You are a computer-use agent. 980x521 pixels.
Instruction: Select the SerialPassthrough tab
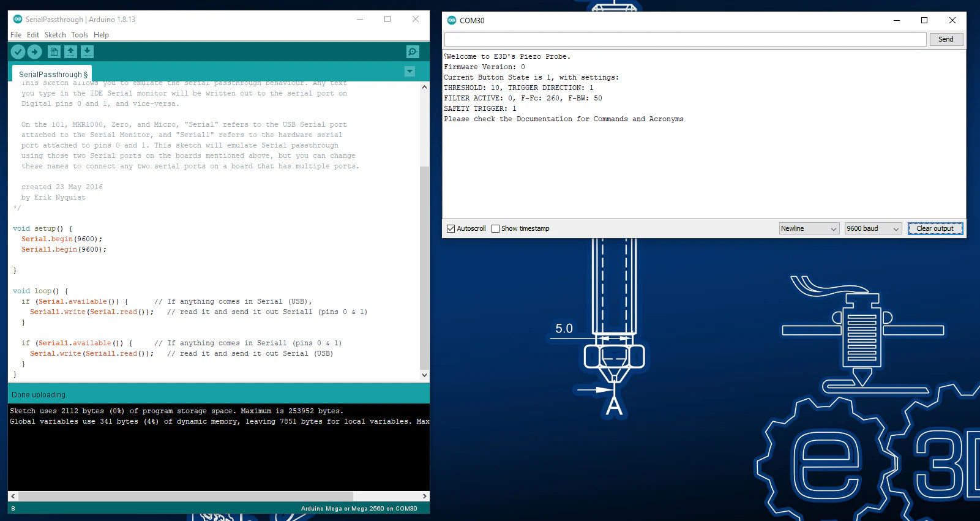(x=53, y=74)
